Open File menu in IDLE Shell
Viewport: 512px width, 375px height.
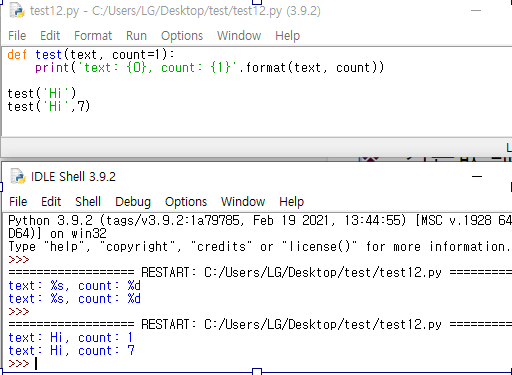coord(18,202)
